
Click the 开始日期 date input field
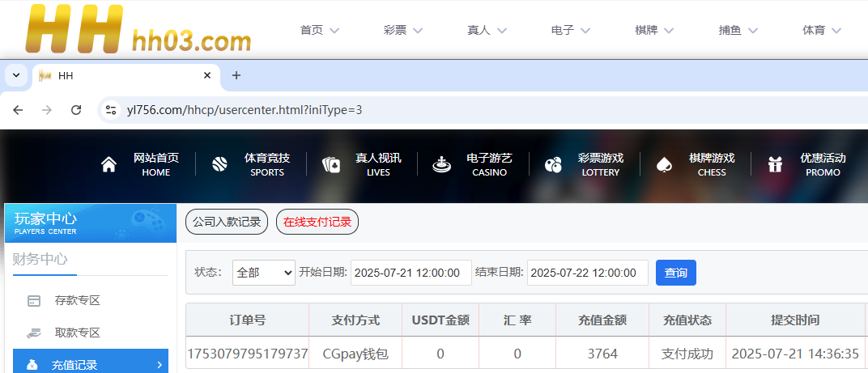click(x=411, y=273)
